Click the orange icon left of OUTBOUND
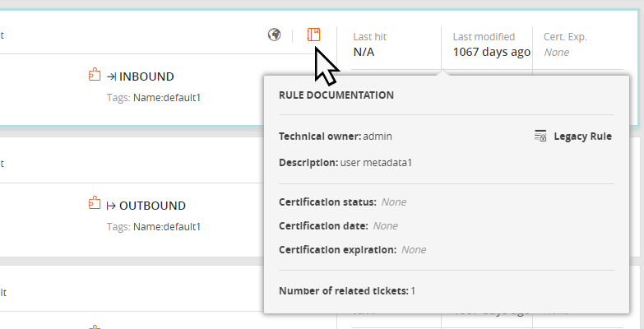The width and height of the screenshot is (644, 329). pyautogui.click(x=95, y=204)
